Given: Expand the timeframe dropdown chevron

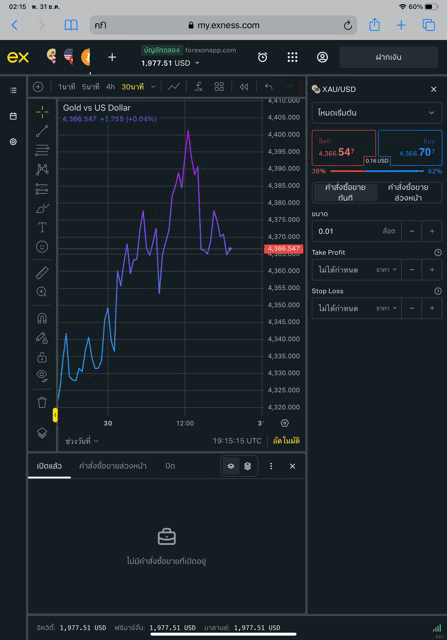Looking at the screenshot, I should pos(153,87).
